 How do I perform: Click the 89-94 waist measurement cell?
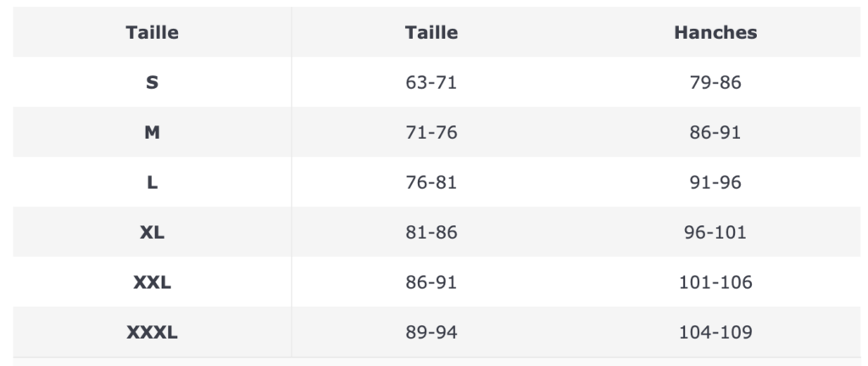(x=431, y=333)
